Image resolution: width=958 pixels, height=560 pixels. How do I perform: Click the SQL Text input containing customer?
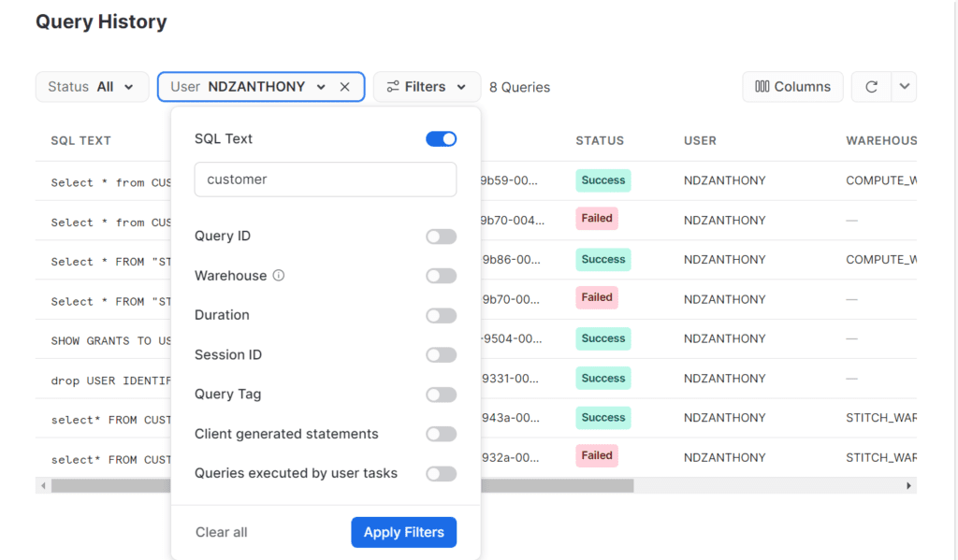pyautogui.click(x=325, y=179)
